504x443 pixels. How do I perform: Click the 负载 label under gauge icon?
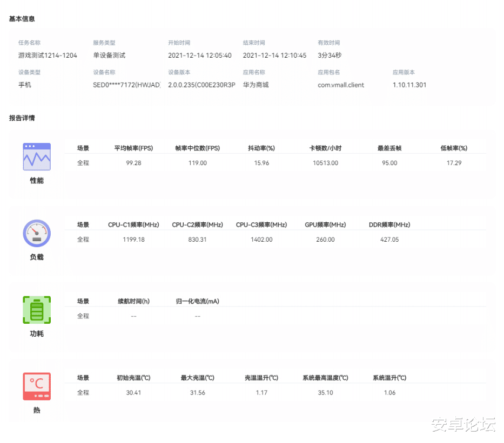tap(37, 257)
